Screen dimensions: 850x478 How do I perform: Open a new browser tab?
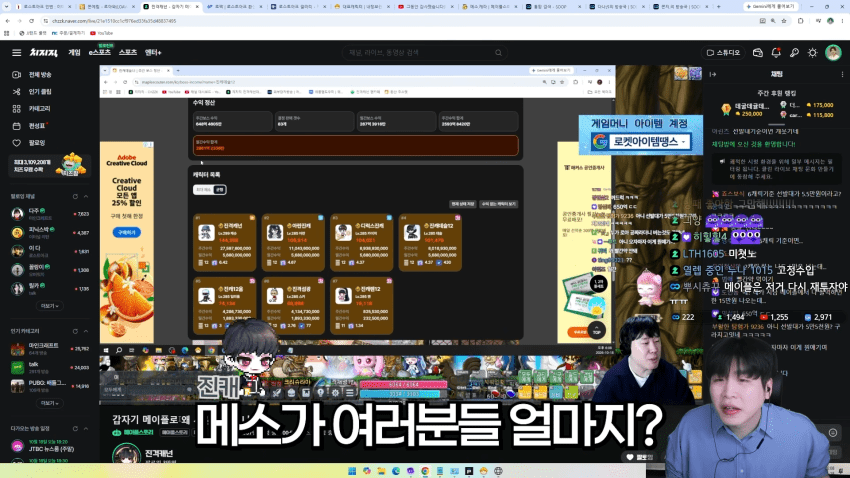click(719, 7)
